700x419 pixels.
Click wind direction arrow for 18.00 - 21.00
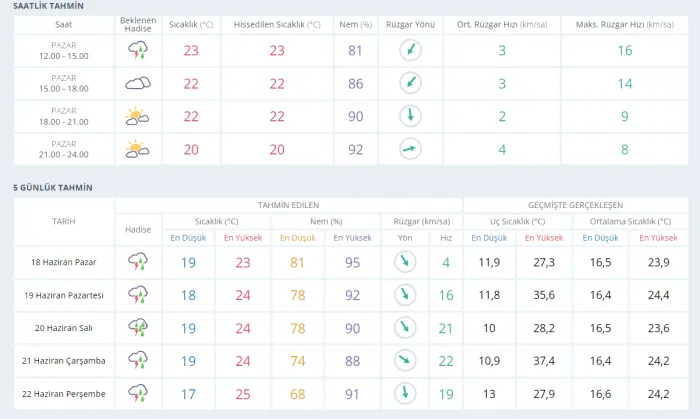[x=410, y=116]
